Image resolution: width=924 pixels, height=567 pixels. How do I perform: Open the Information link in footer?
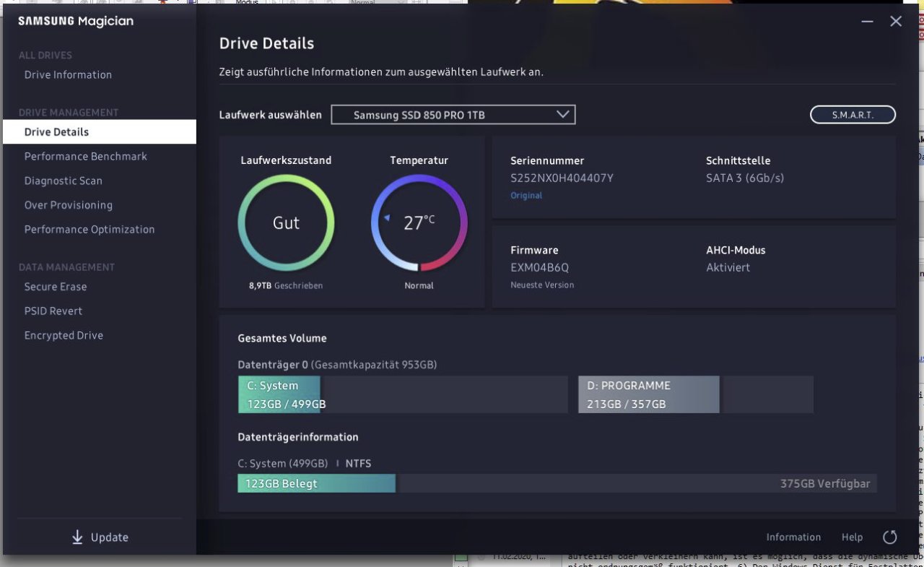(793, 537)
